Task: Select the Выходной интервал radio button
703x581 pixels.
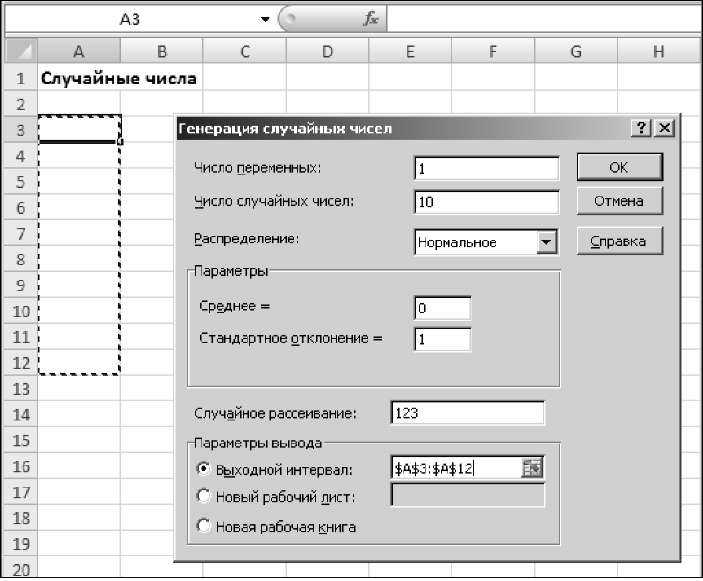Action: [x=203, y=469]
